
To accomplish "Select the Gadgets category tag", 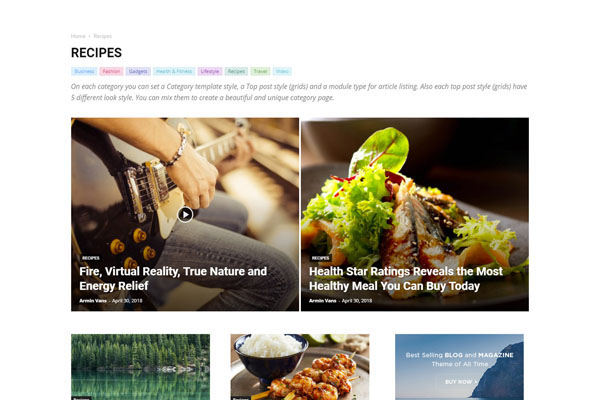I will [x=138, y=71].
